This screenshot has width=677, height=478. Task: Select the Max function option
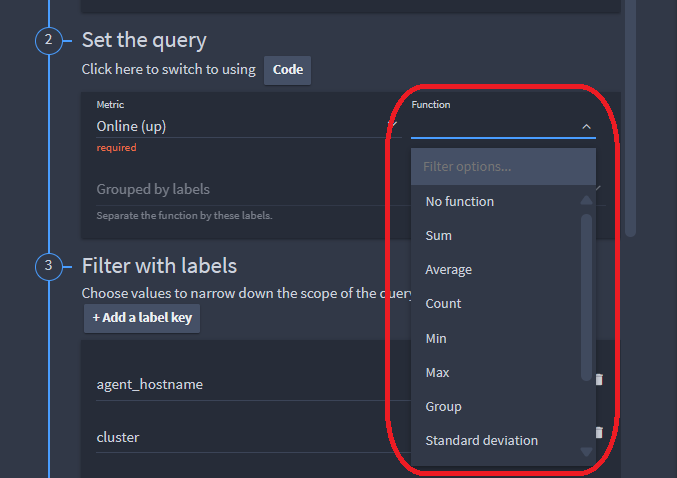pos(437,373)
